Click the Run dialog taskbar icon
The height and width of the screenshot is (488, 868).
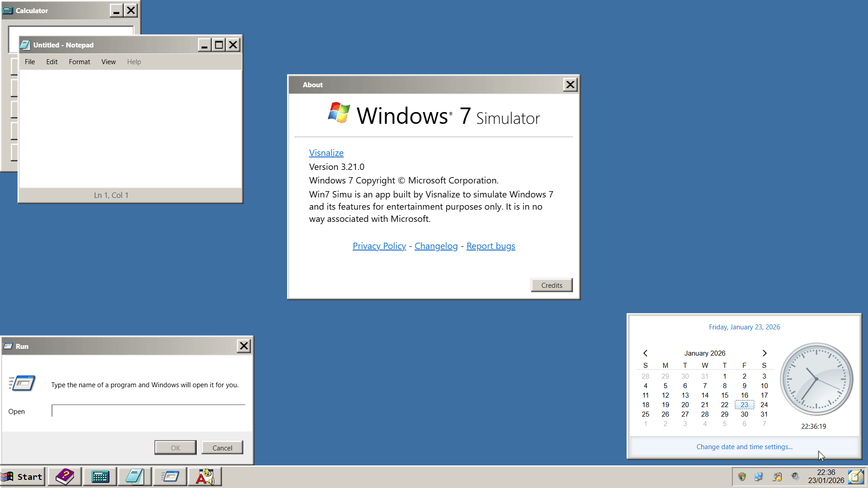tap(170, 477)
